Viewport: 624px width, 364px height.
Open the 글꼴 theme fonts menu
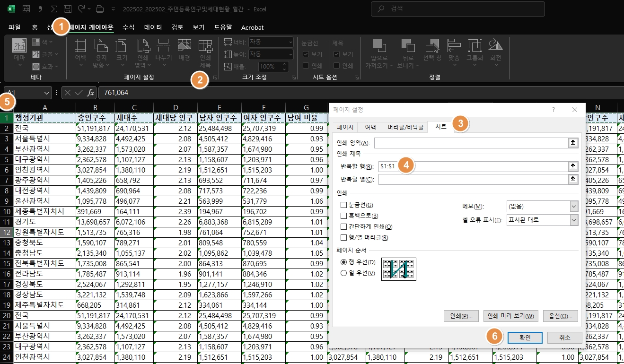coord(45,54)
